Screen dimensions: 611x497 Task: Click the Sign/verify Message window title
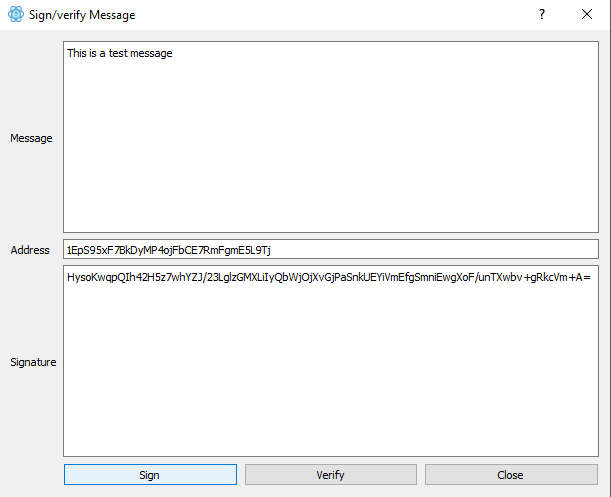[x=82, y=15]
